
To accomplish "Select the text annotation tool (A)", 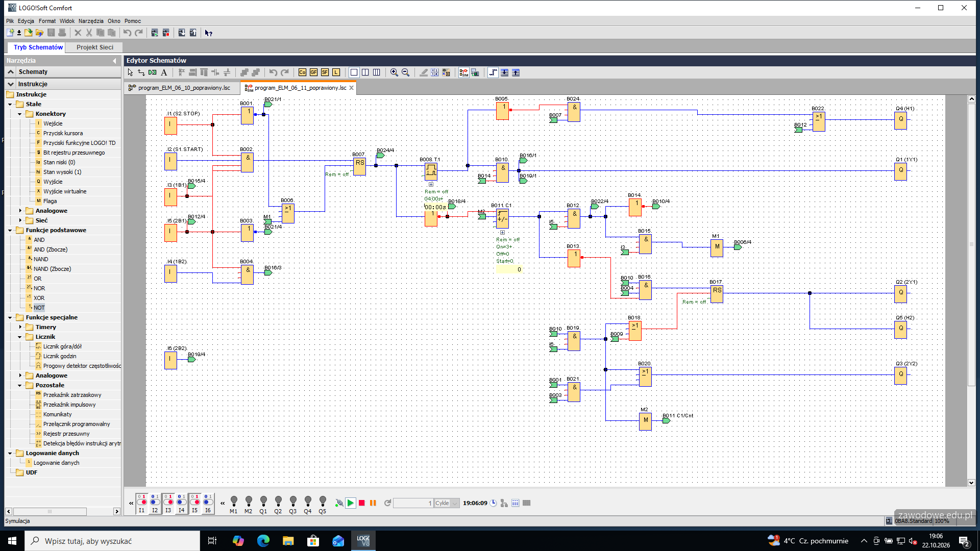I will coord(164,72).
